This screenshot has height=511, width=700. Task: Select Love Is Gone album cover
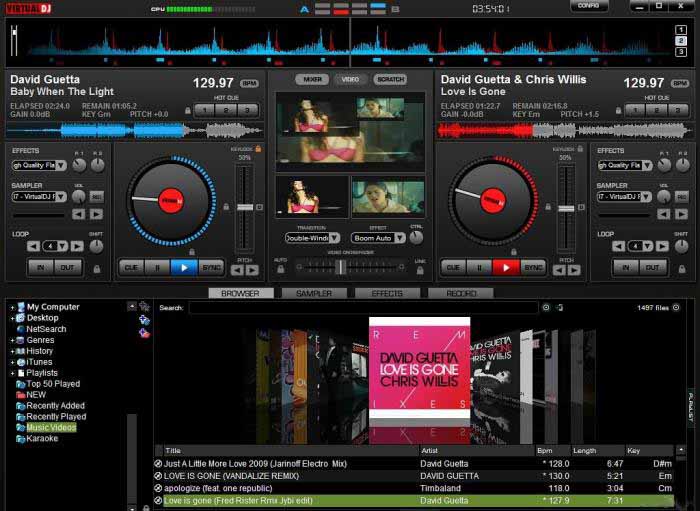tap(419, 368)
